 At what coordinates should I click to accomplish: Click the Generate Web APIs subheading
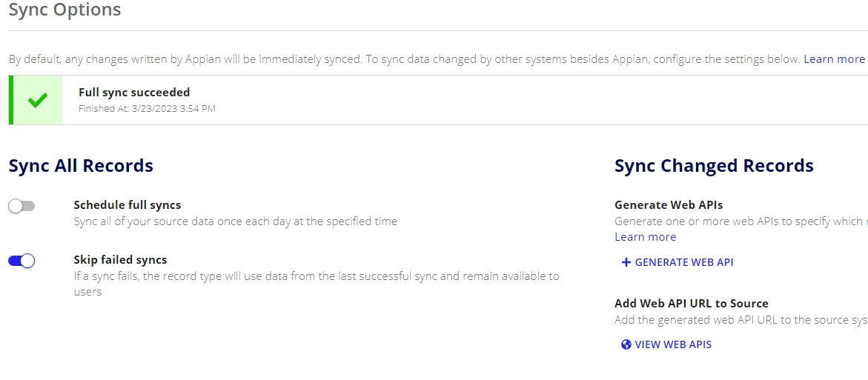(669, 205)
